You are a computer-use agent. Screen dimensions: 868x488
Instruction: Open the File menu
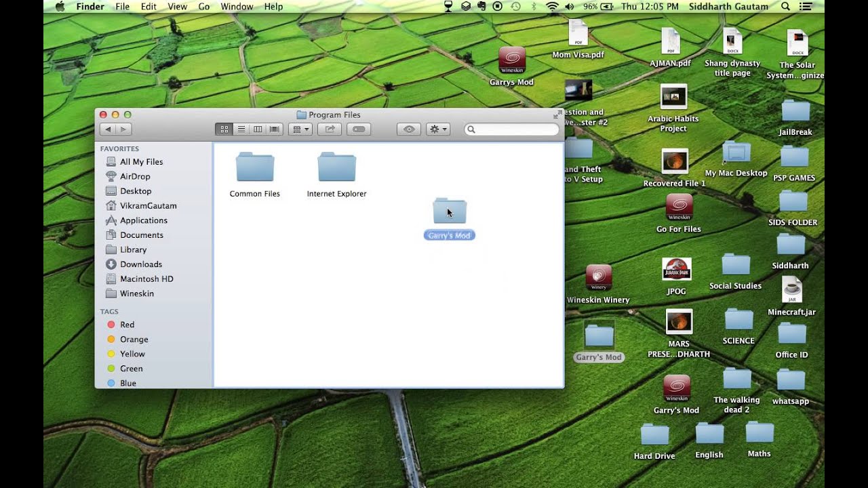pyautogui.click(x=122, y=7)
